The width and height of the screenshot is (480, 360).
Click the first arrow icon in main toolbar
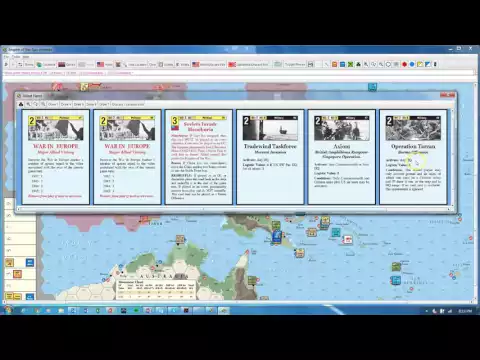(6, 64)
